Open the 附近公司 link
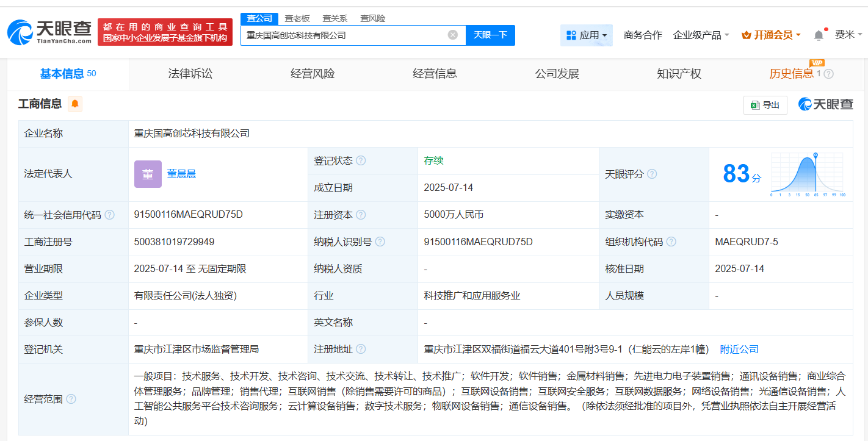 point(739,349)
